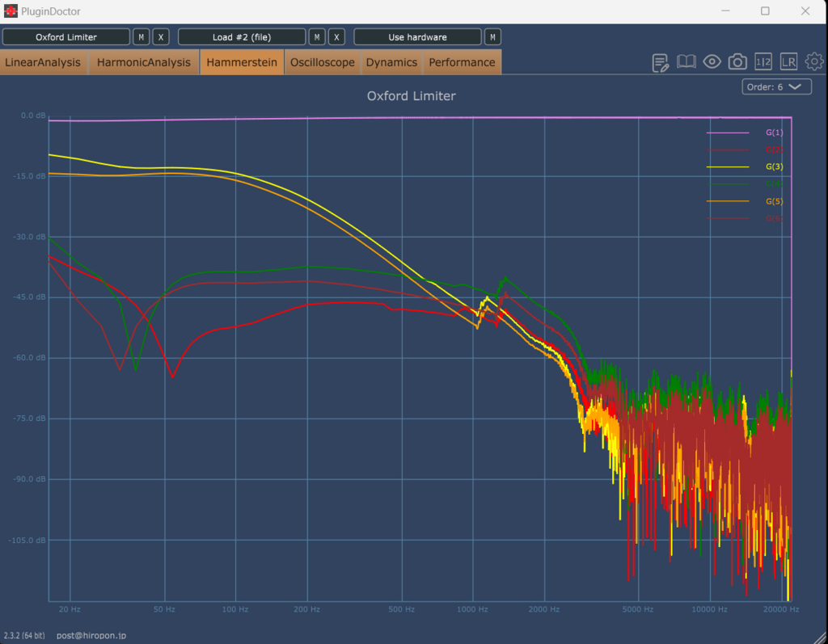The image size is (828, 644).
Task: Toggle G(2) curve in legend
Action: pyautogui.click(x=745, y=150)
